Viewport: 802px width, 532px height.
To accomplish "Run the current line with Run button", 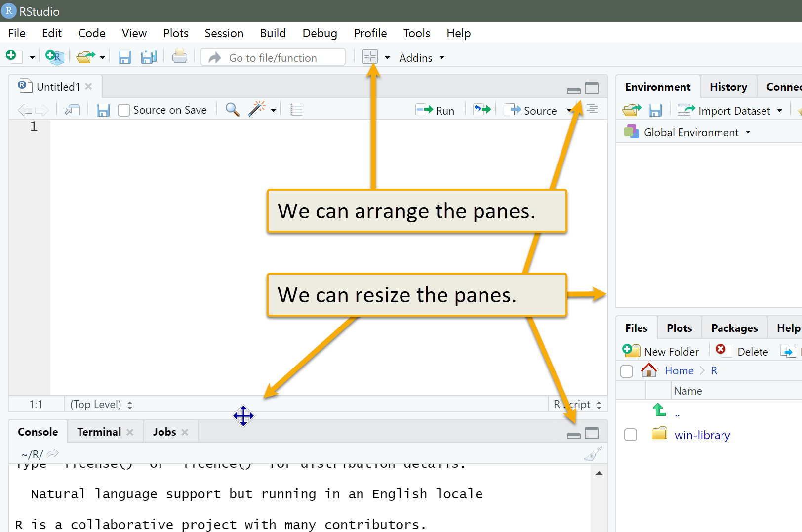I will point(435,110).
